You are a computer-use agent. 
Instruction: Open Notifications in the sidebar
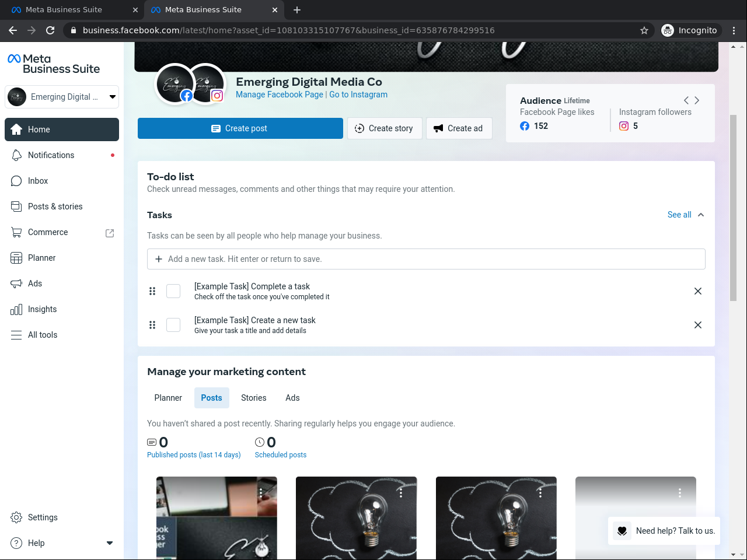[62, 155]
